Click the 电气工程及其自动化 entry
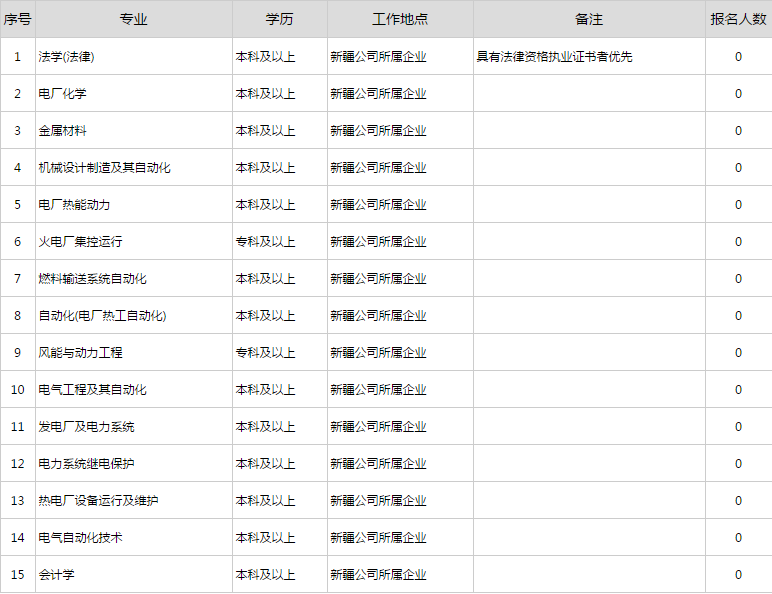The image size is (772, 594). pyautogui.click(x=92, y=390)
